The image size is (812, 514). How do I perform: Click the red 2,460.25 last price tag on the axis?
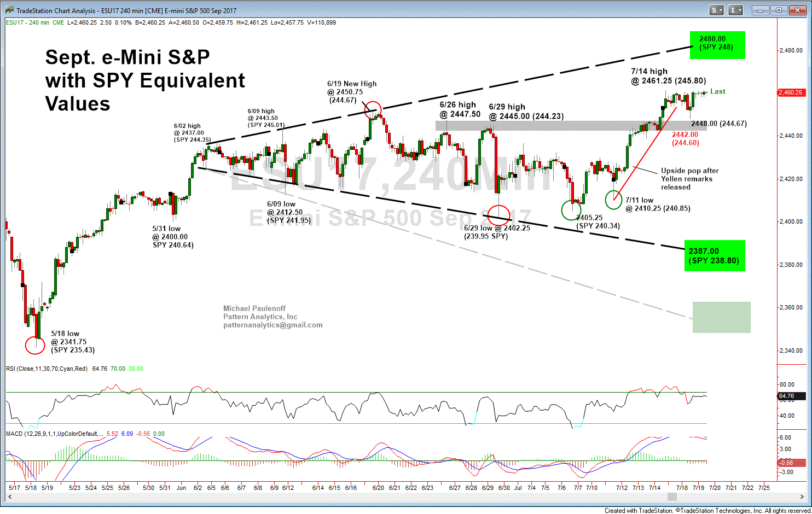coord(792,92)
